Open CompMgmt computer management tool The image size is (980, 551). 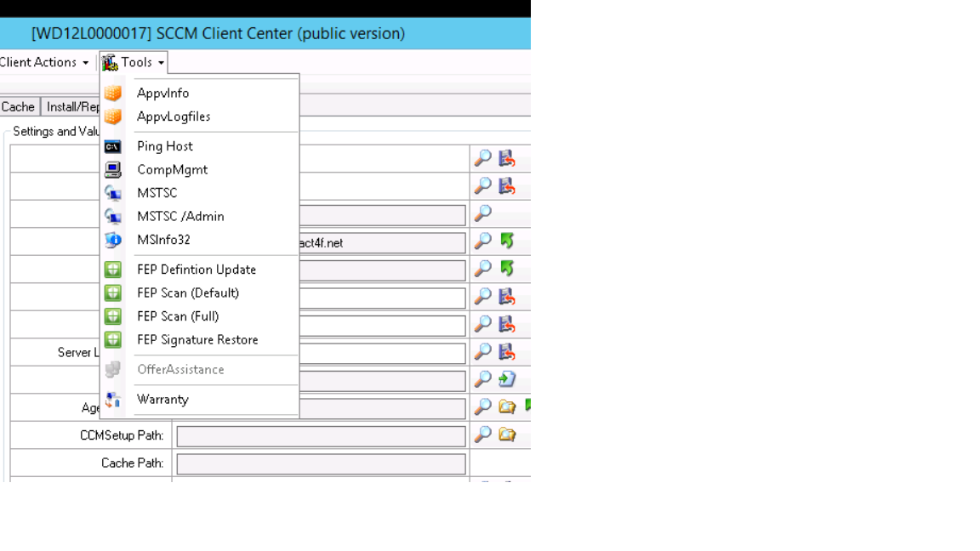199,170
